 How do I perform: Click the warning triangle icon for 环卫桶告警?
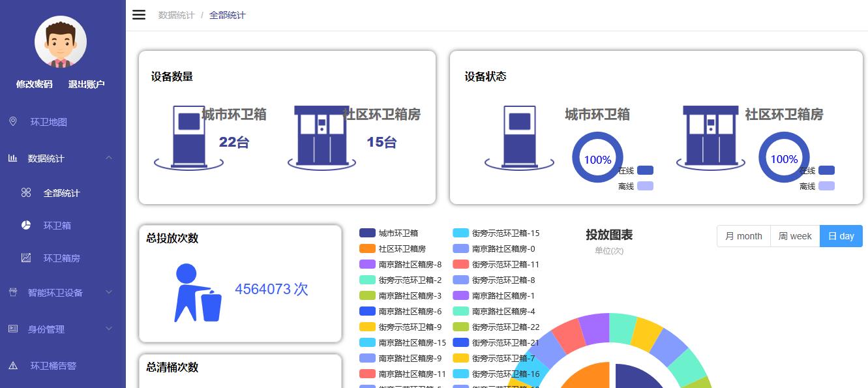(x=13, y=366)
